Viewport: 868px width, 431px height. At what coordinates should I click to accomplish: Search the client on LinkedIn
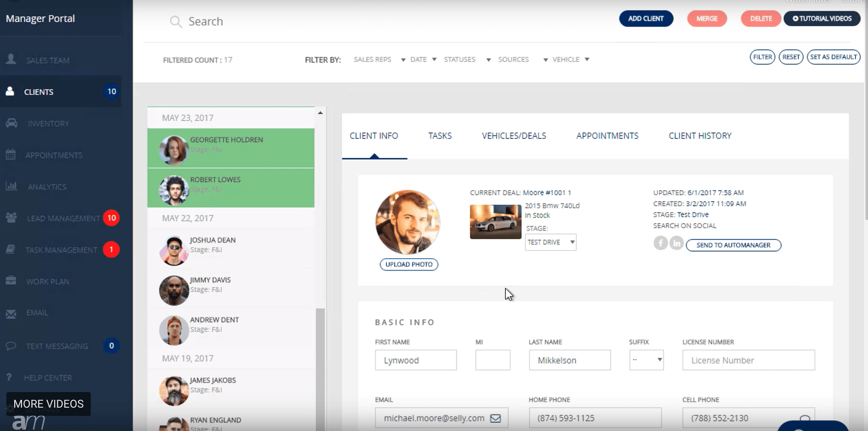click(676, 243)
